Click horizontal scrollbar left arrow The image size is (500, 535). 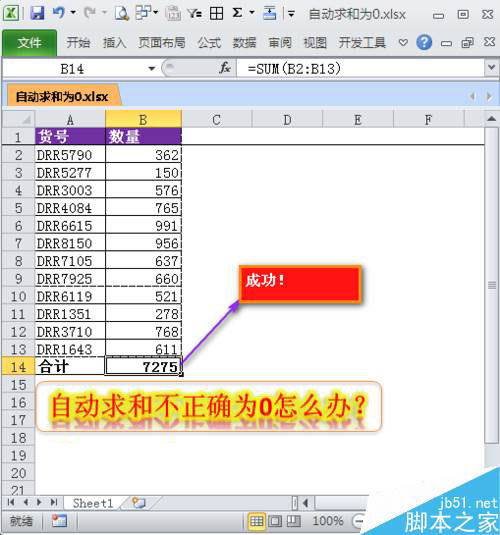click(306, 503)
